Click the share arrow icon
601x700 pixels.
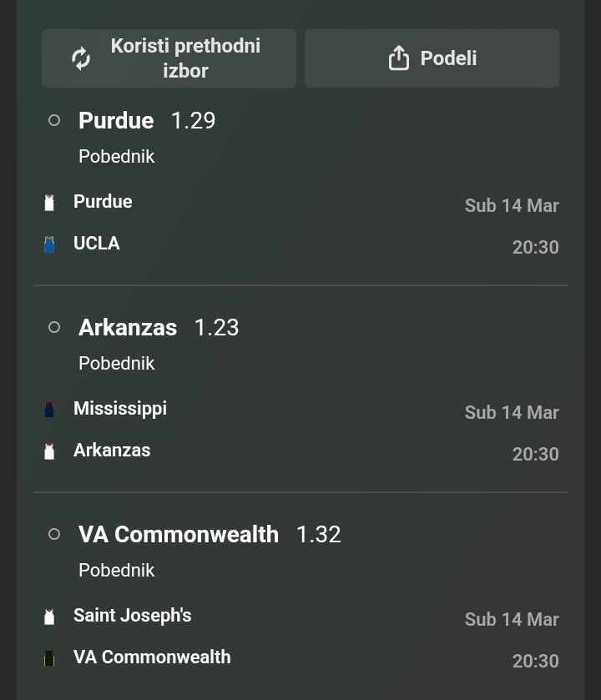coord(399,58)
